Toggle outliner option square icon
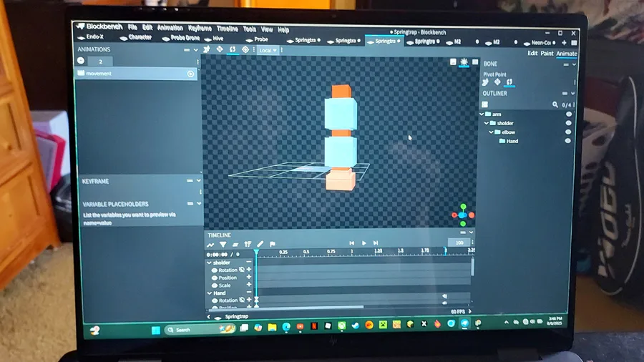This screenshot has width=644, height=362. point(484,104)
